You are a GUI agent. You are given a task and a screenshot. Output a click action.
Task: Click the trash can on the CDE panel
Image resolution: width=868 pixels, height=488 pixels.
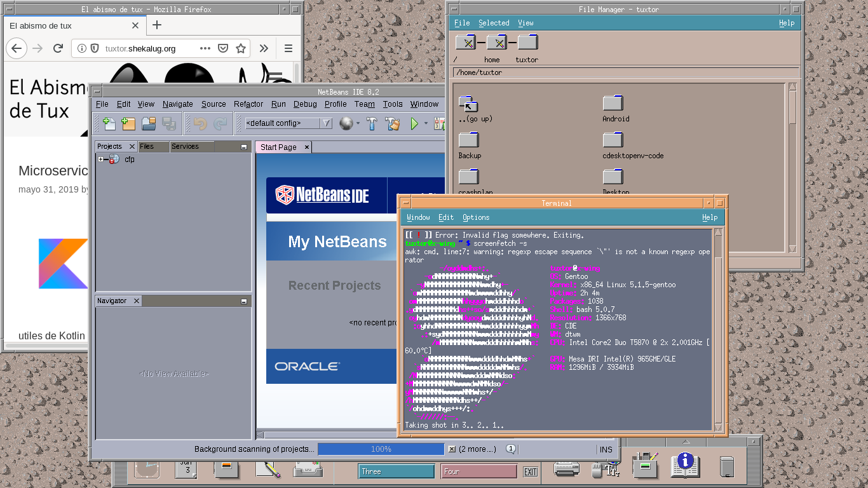click(727, 466)
